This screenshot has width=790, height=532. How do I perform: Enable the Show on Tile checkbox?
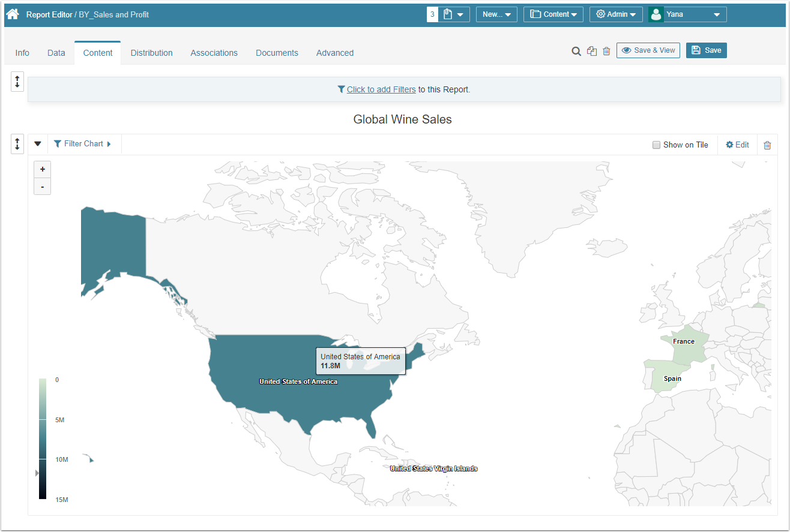(656, 145)
